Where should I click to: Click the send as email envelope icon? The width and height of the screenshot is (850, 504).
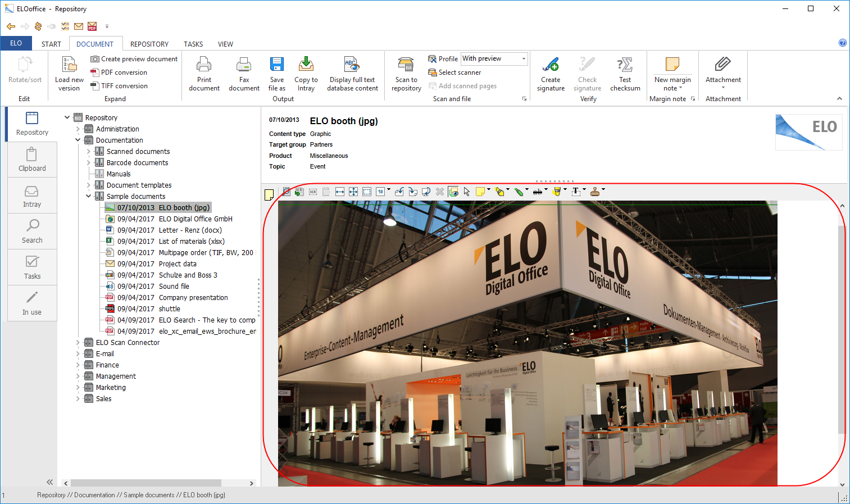[79, 26]
